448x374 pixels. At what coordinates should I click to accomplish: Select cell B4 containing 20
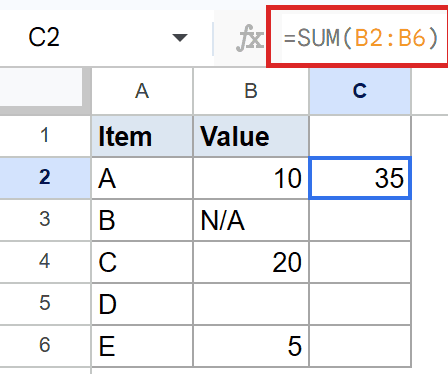(x=251, y=262)
